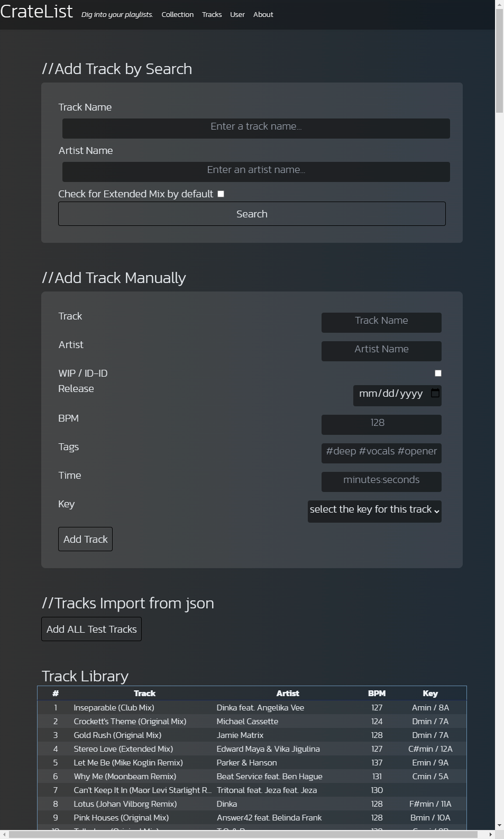Screen dimensions: 504x839
Task: Click the scroll down arrow
Action: coord(499,825)
